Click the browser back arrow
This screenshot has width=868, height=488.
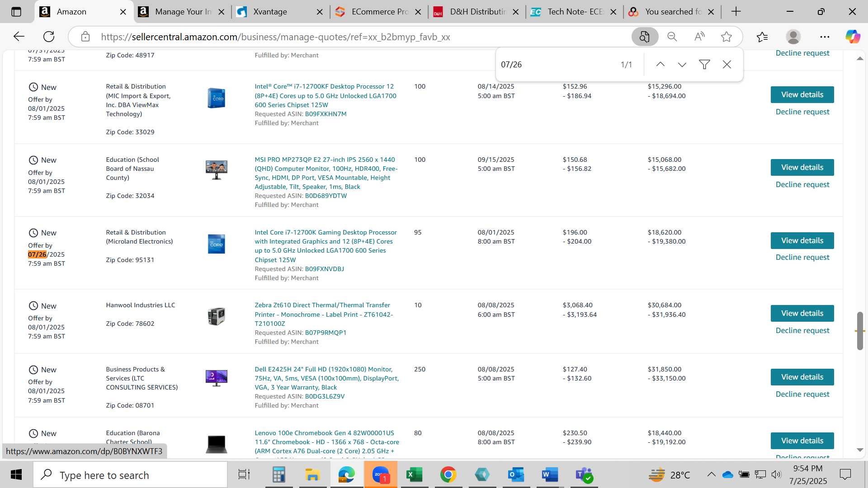19,37
